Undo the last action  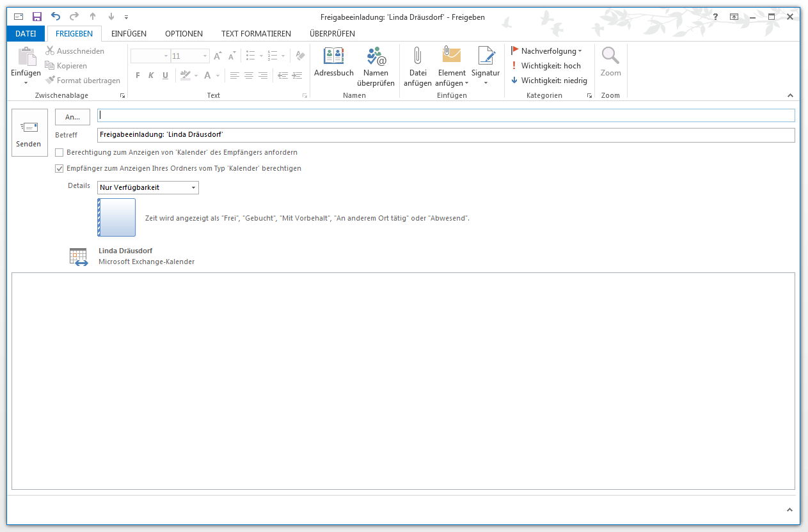tap(56, 17)
